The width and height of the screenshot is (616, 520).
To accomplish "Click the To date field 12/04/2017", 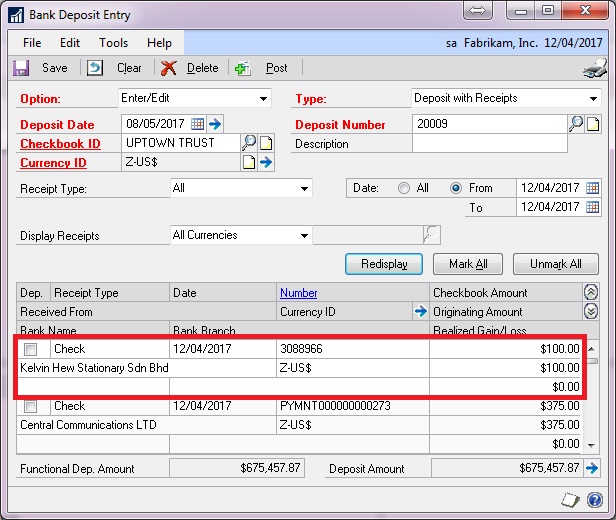I will (x=550, y=207).
